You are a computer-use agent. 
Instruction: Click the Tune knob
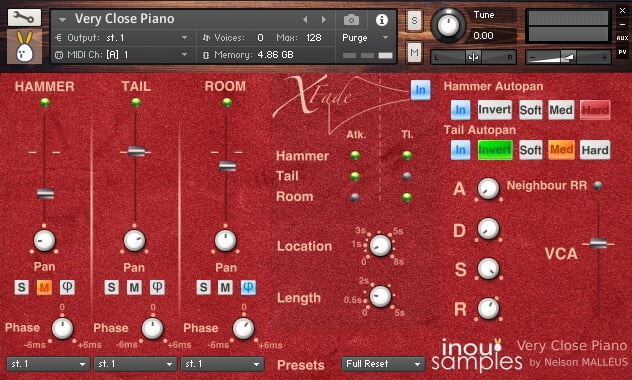[x=448, y=25]
